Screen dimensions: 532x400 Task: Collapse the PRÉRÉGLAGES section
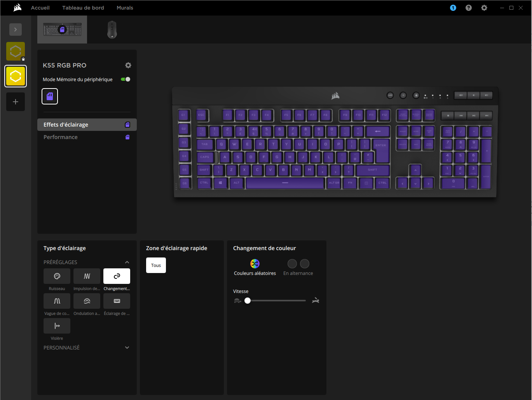(127, 262)
